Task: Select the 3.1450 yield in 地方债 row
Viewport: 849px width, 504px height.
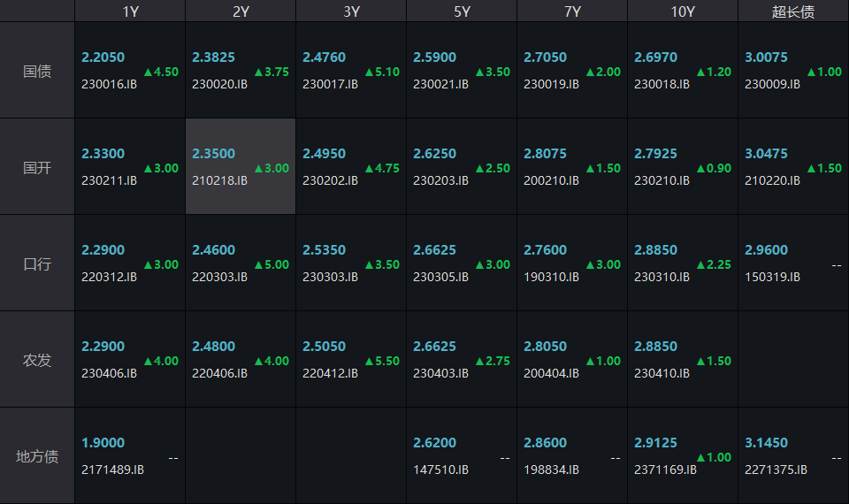Action: [x=766, y=443]
